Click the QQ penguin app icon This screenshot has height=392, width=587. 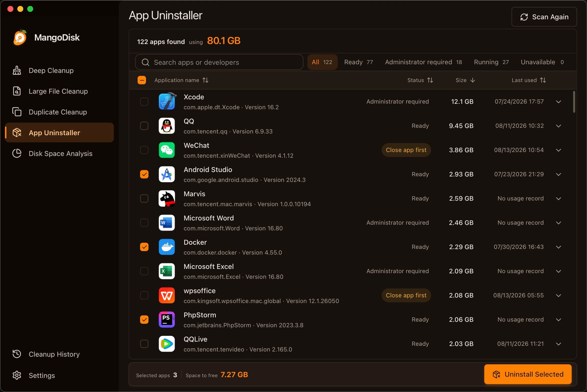[167, 126]
